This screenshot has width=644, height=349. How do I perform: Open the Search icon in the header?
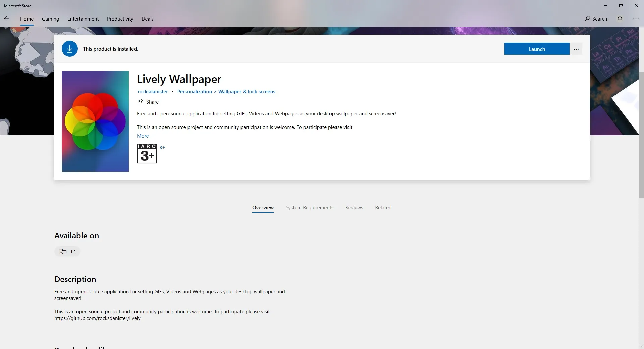[596, 19]
